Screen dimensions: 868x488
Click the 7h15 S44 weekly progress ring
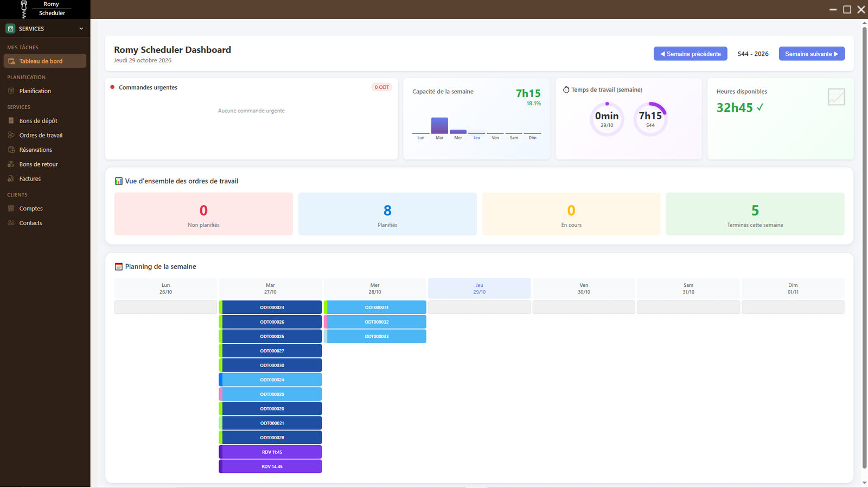[x=650, y=119]
